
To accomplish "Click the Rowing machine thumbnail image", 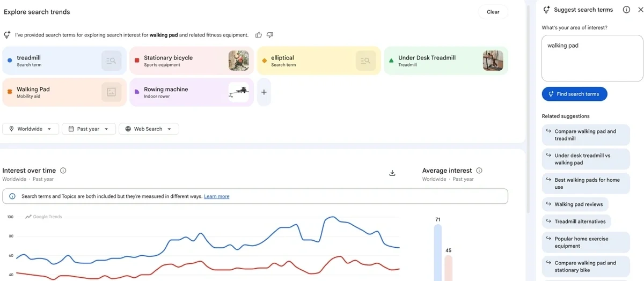I will tap(238, 92).
